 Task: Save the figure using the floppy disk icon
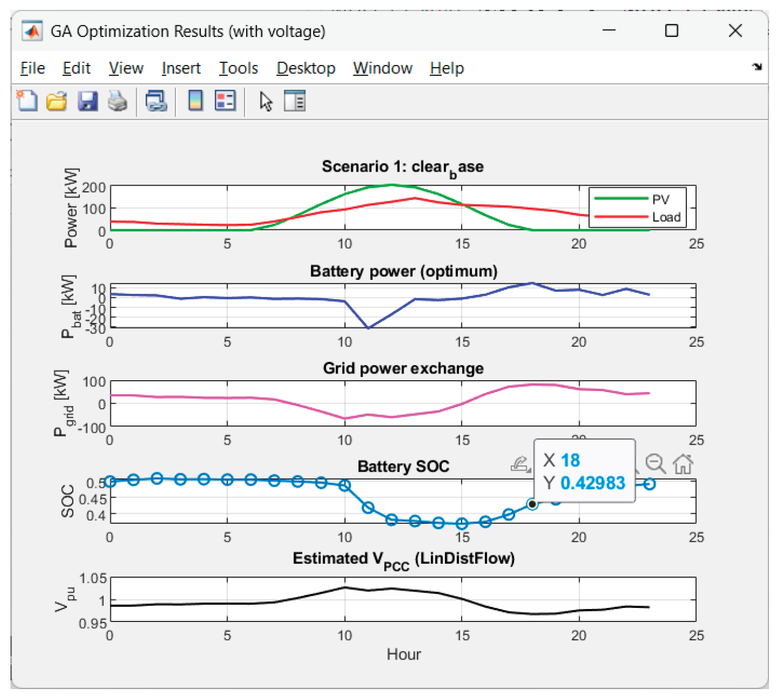point(87,101)
